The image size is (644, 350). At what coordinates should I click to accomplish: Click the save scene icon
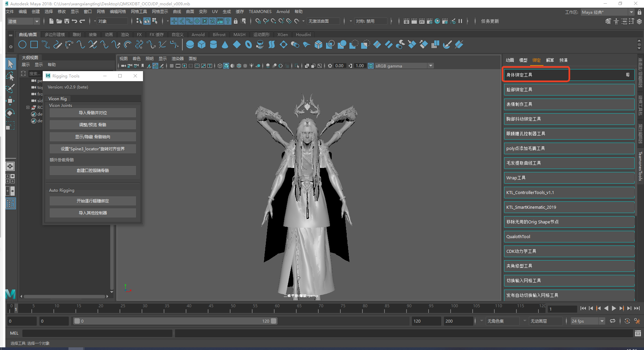point(67,21)
